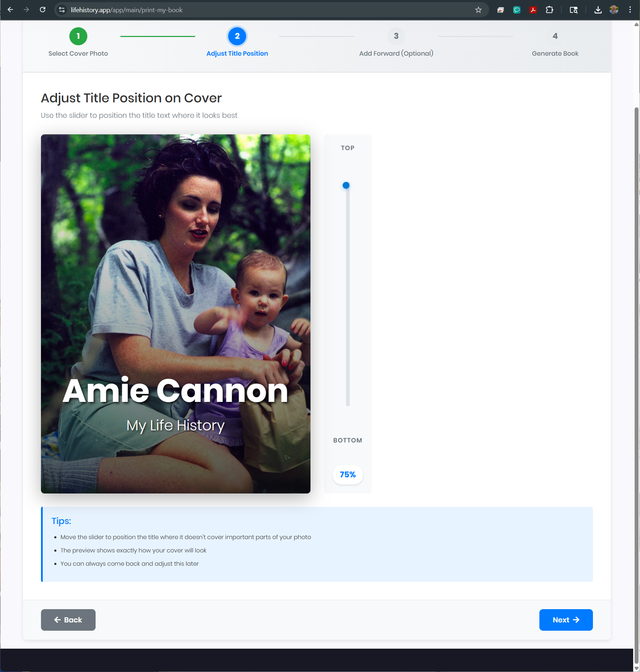Screen dimensions: 640x672
Task: View site information icon in address bar
Action: point(62,10)
